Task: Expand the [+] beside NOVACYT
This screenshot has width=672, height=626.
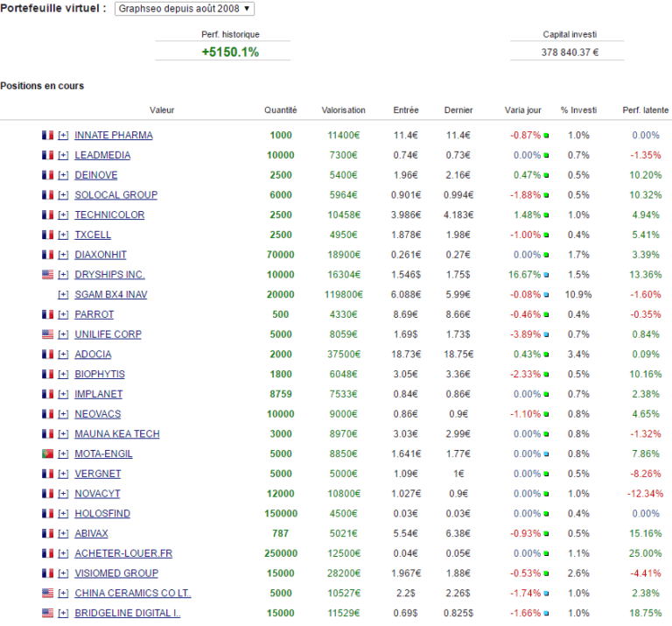Action: 63,494
